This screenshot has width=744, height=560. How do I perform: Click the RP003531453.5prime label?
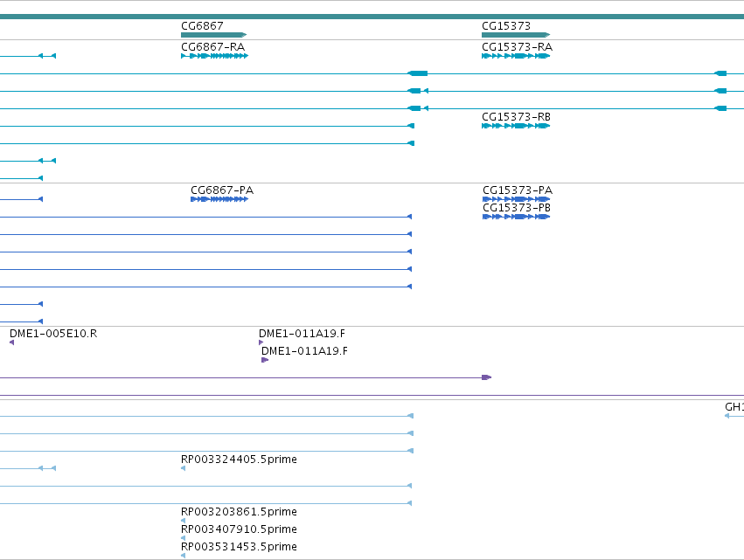(x=239, y=547)
